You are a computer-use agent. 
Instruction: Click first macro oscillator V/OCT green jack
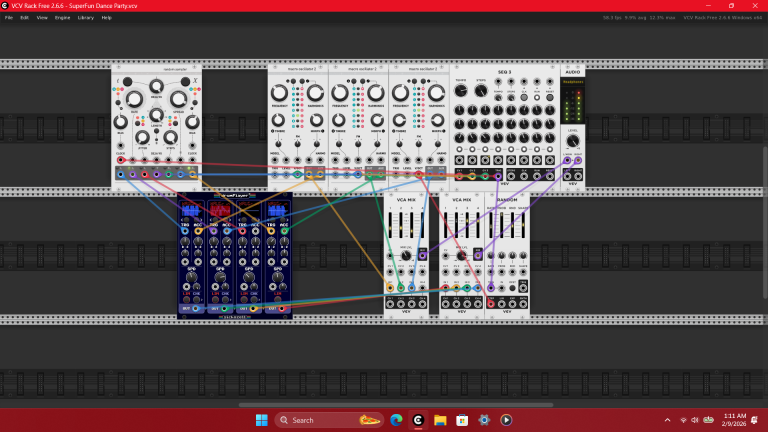pyautogui.click(x=297, y=174)
